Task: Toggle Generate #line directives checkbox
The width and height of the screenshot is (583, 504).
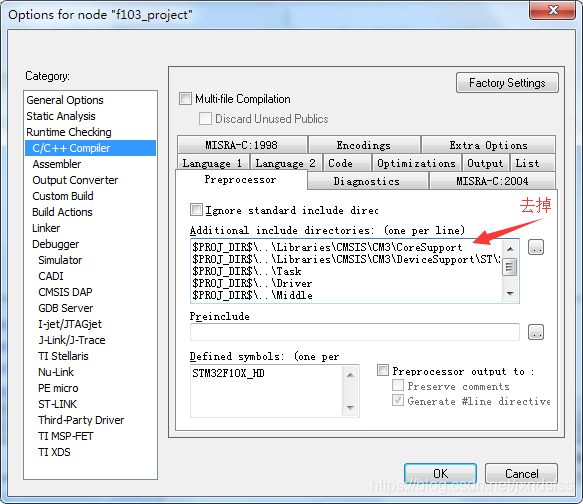Action: pos(398,400)
